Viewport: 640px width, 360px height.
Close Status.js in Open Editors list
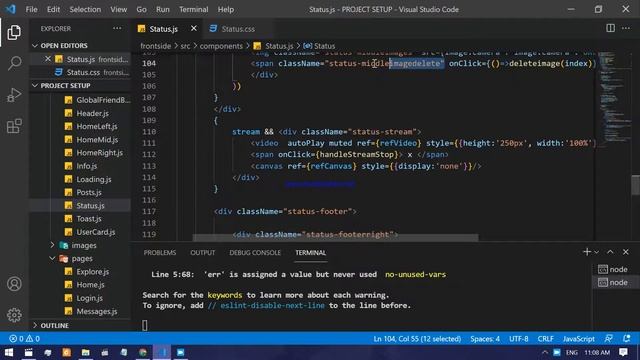coord(48,59)
